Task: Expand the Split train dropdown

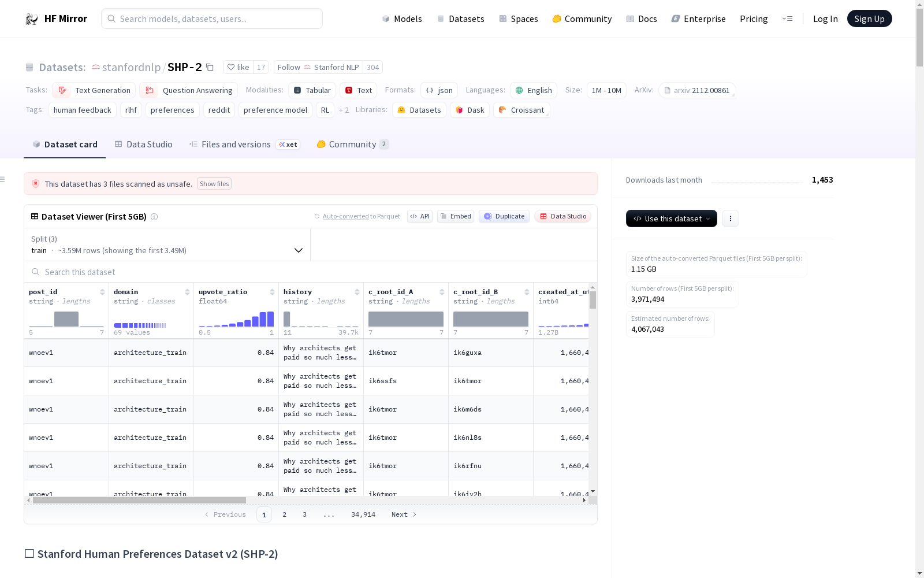Action: point(167,244)
